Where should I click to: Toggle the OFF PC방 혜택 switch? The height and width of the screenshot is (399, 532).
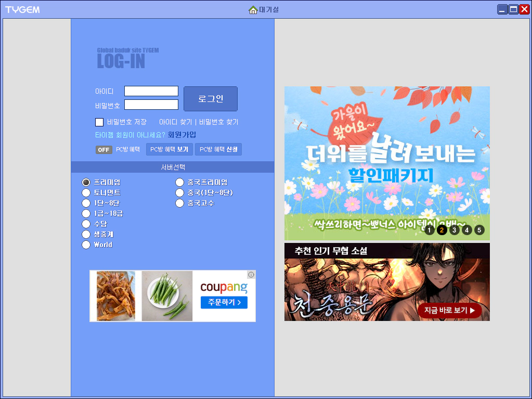pos(103,149)
